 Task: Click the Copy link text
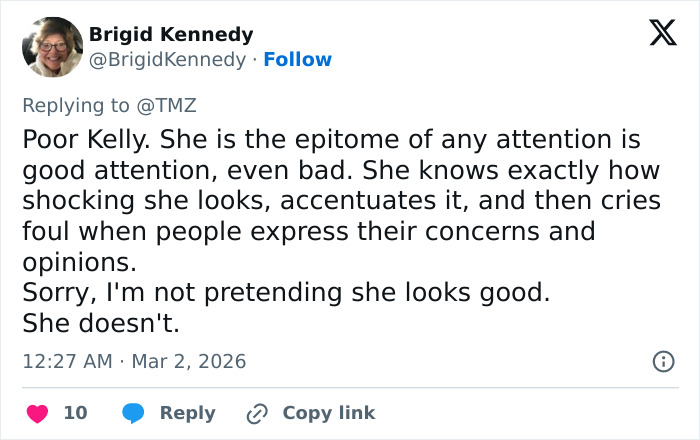(328, 413)
